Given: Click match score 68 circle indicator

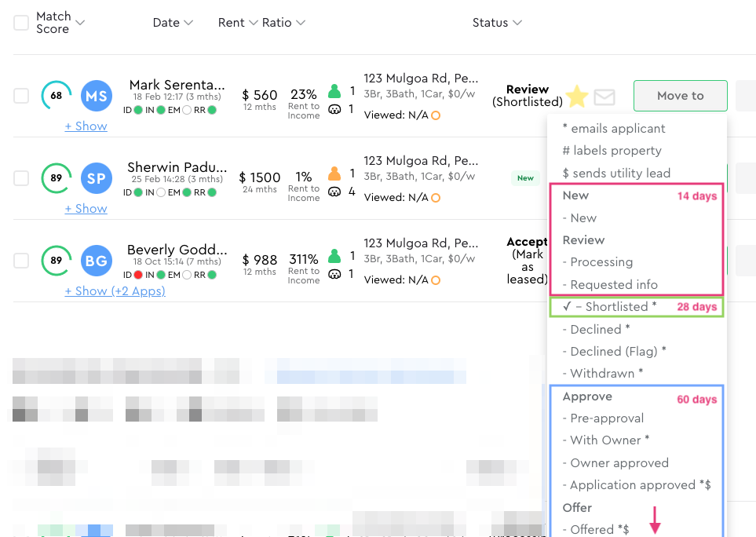Looking at the screenshot, I should [56, 96].
